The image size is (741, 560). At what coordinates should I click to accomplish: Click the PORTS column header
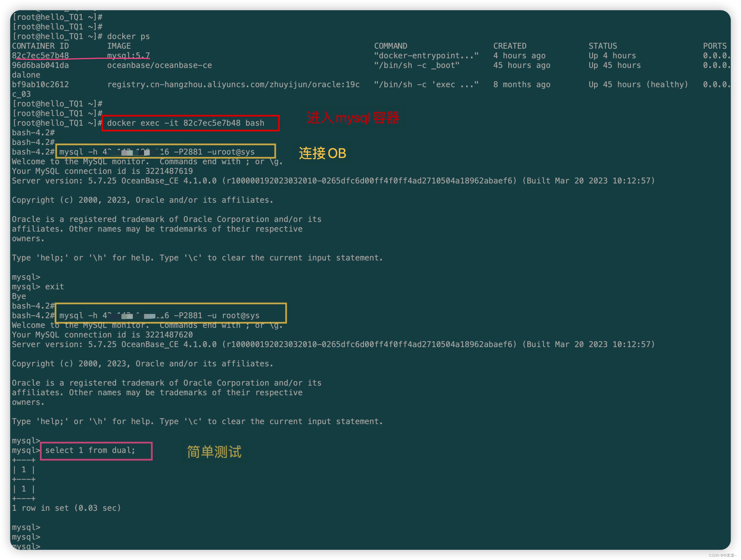tap(715, 46)
